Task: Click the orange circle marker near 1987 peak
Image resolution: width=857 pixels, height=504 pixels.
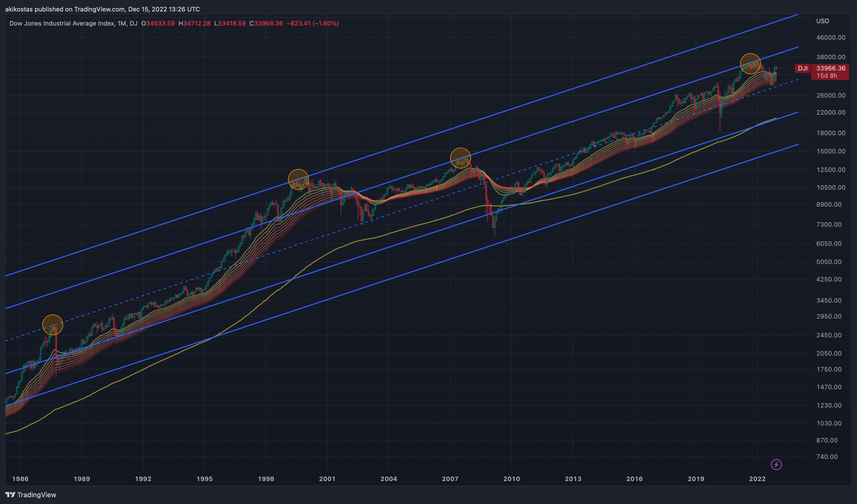Action: pos(53,325)
